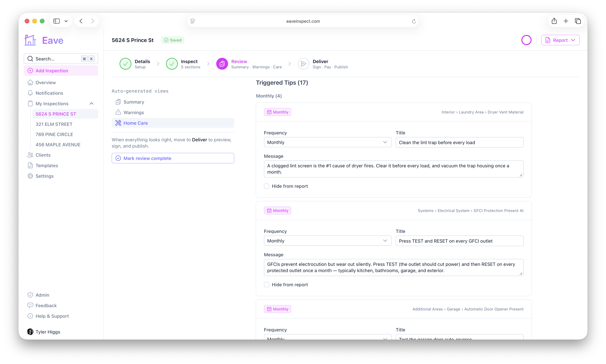
Task: Click the My Inspections clipboard icon
Action: pyautogui.click(x=30, y=103)
